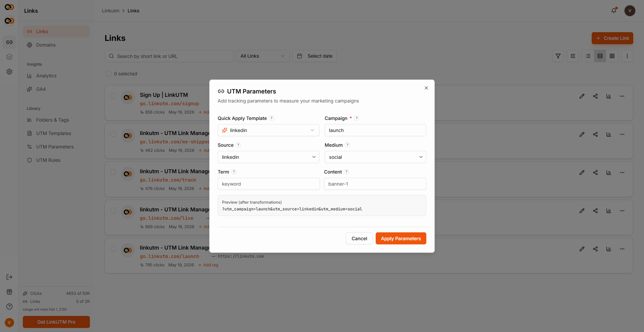Switch to card rows view icon

click(600, 56)
